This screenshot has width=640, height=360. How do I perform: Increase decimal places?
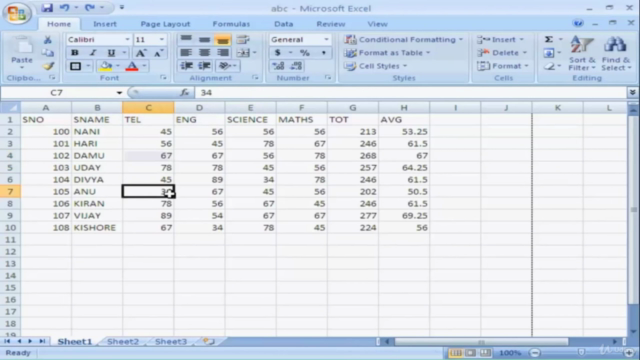coord(278,66)
